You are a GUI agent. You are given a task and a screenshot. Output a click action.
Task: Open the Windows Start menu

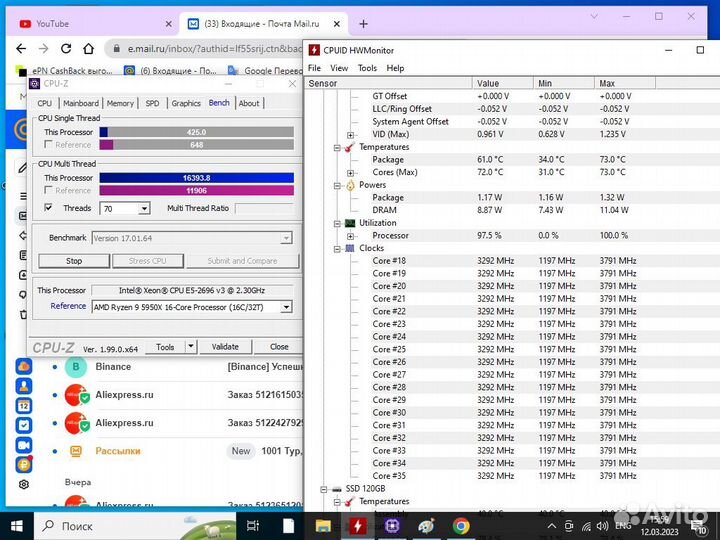17,526
